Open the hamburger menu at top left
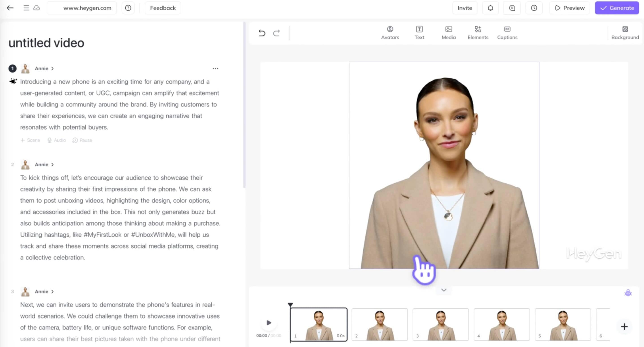Image resolution: width=644 pixels, height=347 pixels. [26, 8]
